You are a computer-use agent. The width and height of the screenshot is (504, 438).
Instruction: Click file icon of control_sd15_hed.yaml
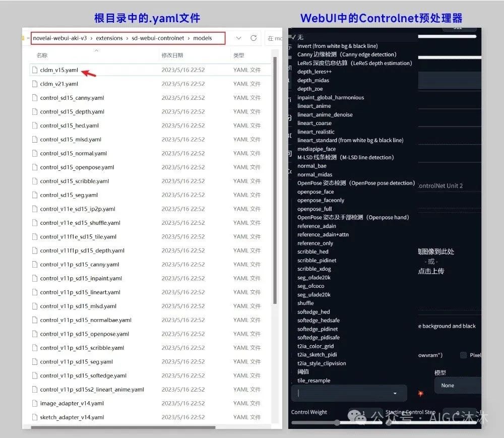pyautogui.click(x=35, y=126)
